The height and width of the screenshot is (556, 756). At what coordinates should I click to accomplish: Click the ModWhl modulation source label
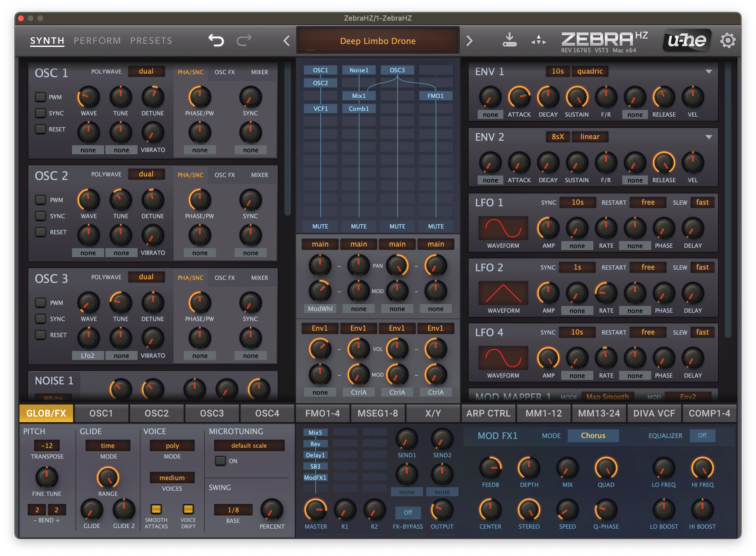pos(320,309)
